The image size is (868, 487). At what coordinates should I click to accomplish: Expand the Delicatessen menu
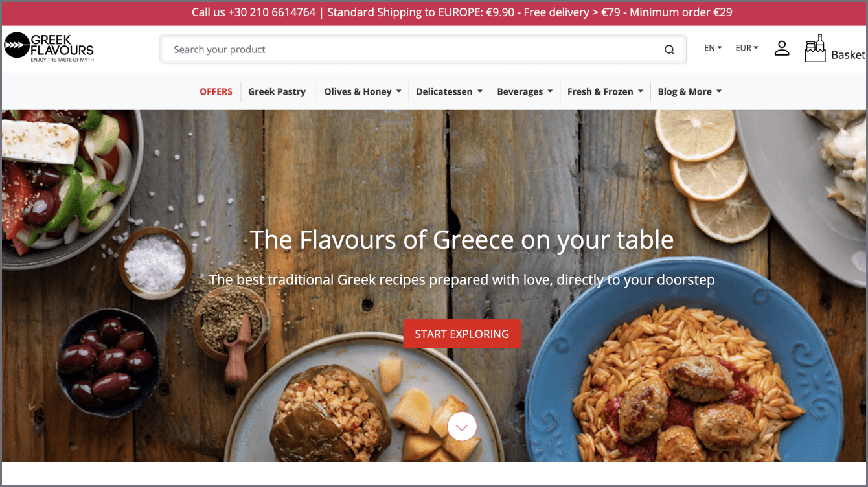pyautogui.click(x=449, y=91)
